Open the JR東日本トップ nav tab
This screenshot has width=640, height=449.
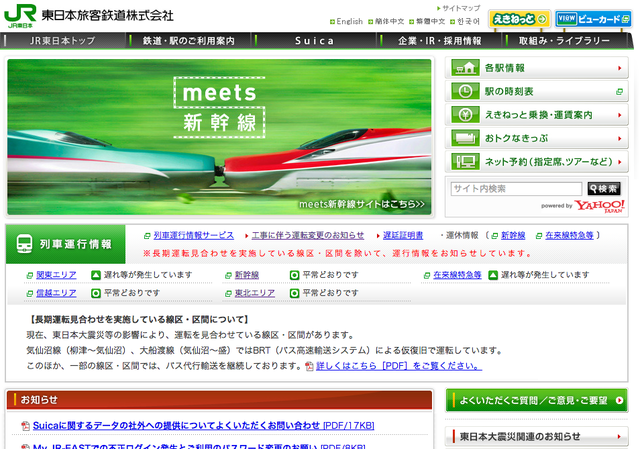click(x=62, y=41)
